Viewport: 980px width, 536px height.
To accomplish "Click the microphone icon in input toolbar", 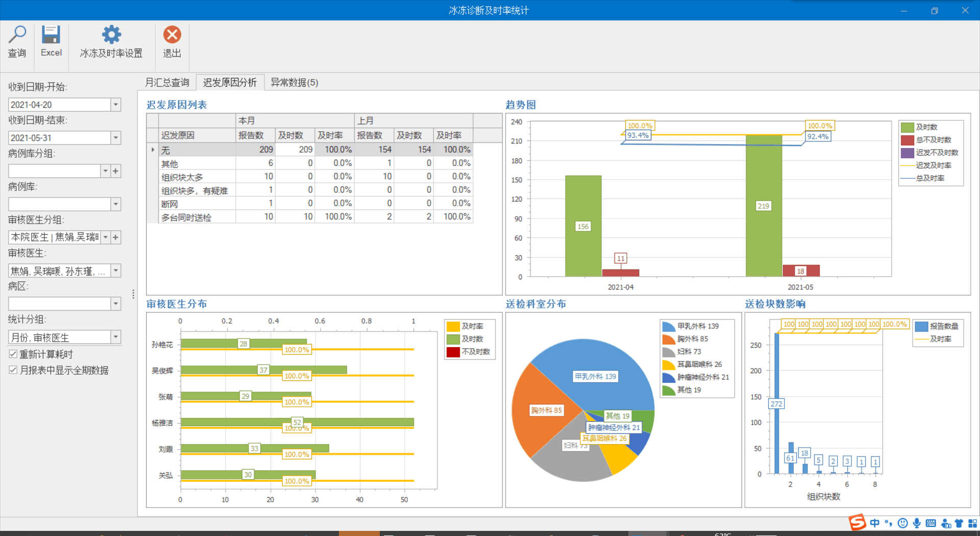I will [917, 523].
